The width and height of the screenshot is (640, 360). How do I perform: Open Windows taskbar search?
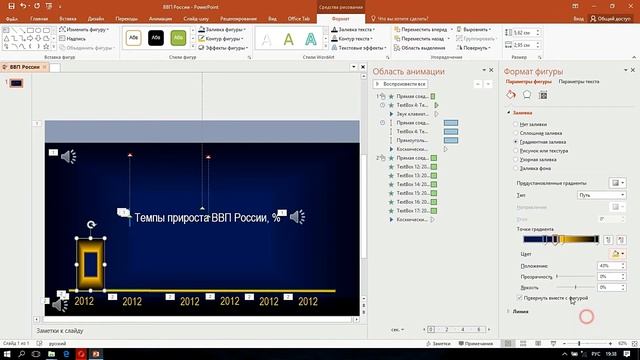(x=22, y=354)
